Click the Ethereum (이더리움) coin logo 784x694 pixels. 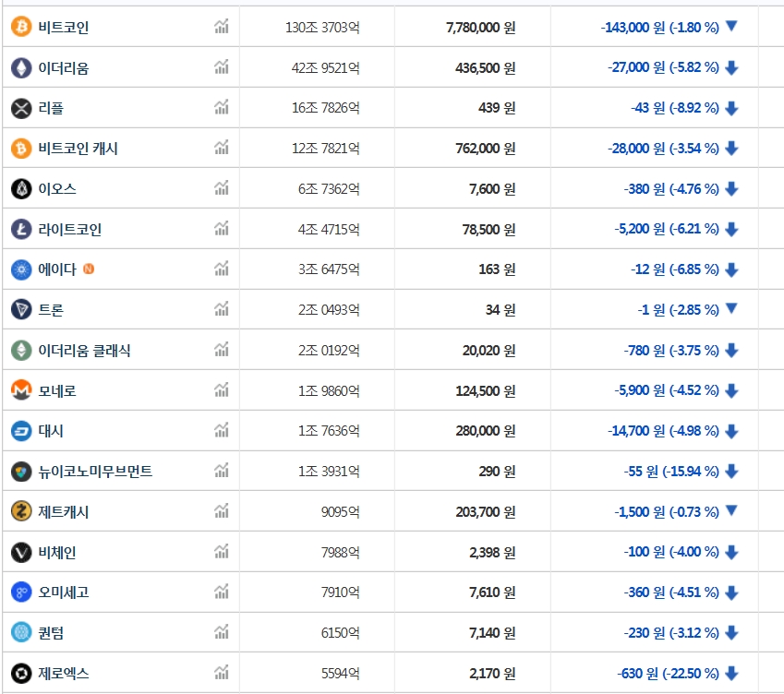pyautogui.click(x=21, y=67)
